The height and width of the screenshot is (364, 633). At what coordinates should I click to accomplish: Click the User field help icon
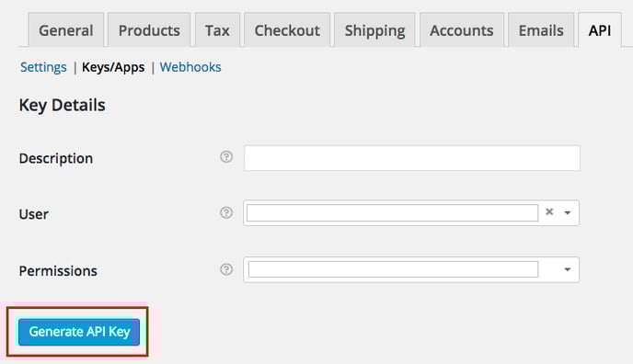226,212
